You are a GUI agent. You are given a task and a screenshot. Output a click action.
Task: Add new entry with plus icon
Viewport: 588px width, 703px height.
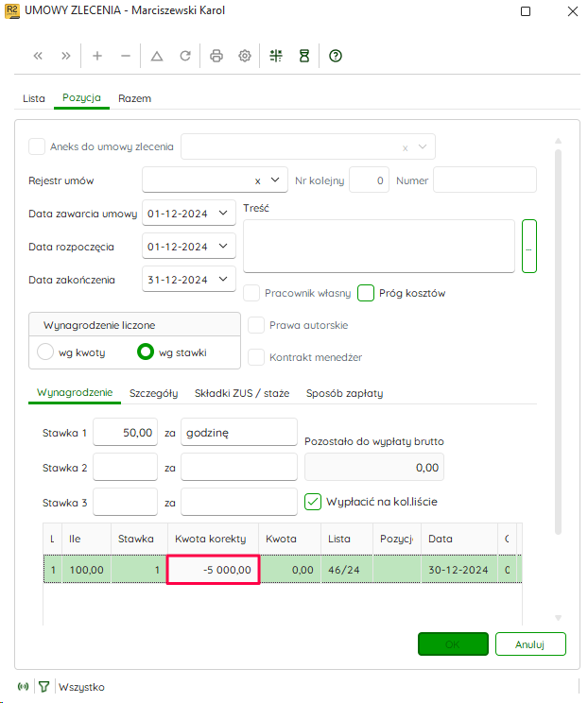pos(97,56)
